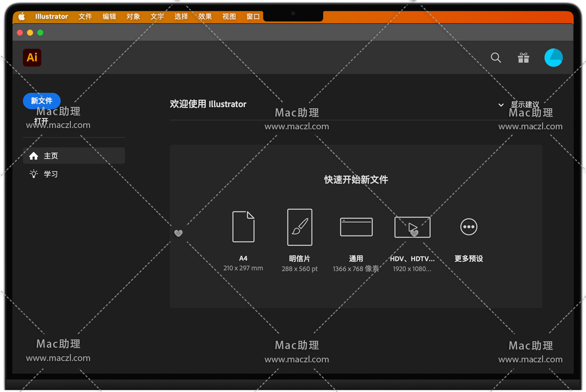Screen dimensions: 586x392
Task: Open the 文件 menu in menu bar
Action: pos(85,16)
